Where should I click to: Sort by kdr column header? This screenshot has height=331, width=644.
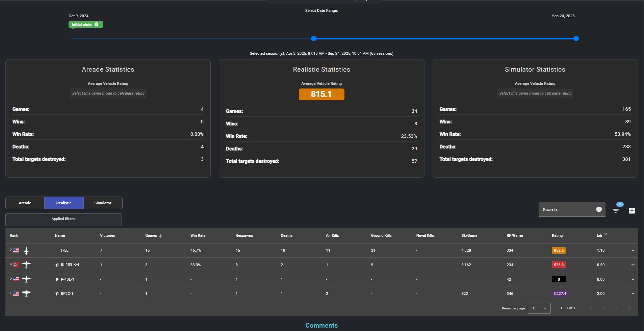[x=600, y=235]
